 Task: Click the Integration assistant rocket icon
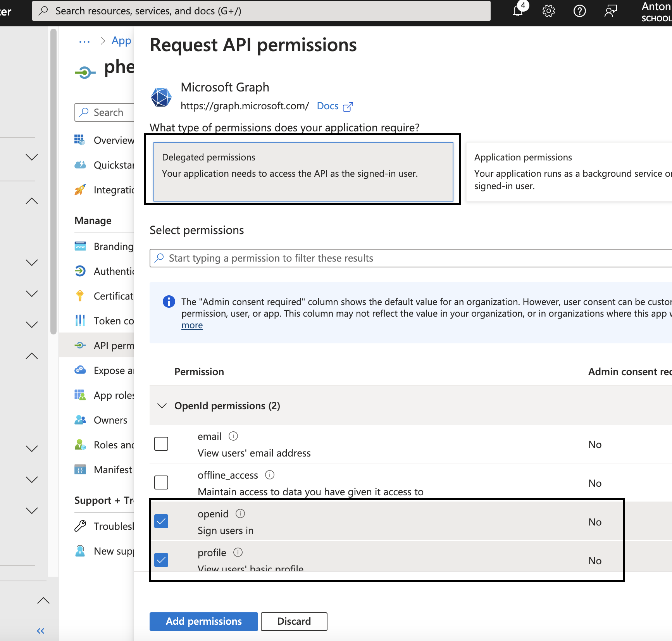tap(80, 190)
